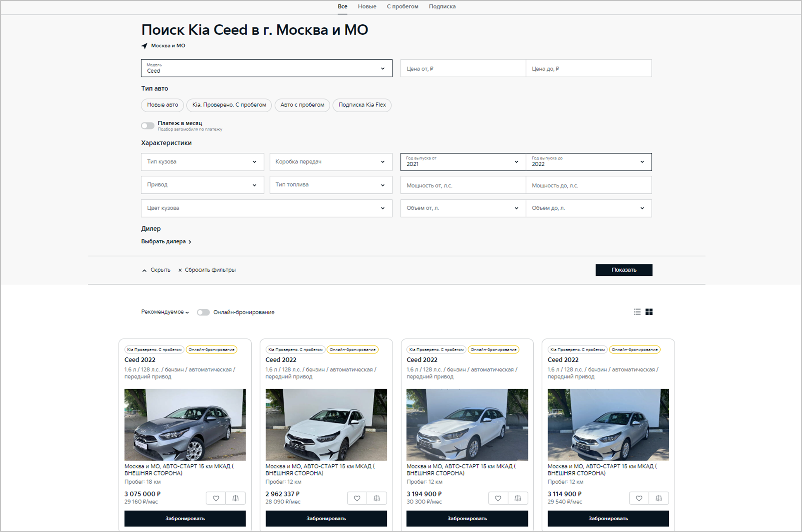Toggle the Платеж в месяц switch
802x532 pixels.
[148, 126]
